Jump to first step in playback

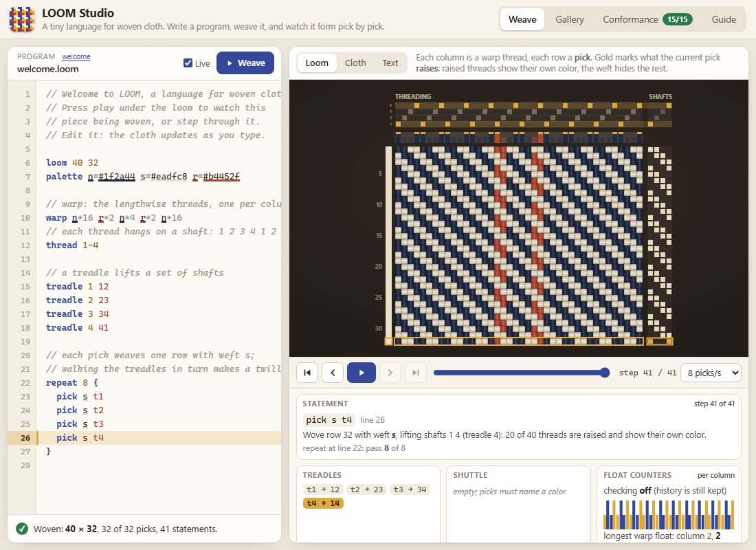307,373
